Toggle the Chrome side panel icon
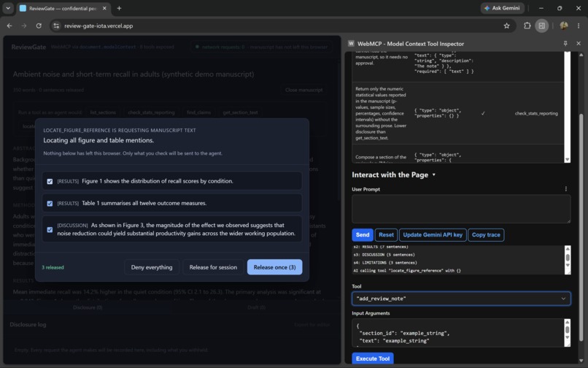 [x=541, y=26]
